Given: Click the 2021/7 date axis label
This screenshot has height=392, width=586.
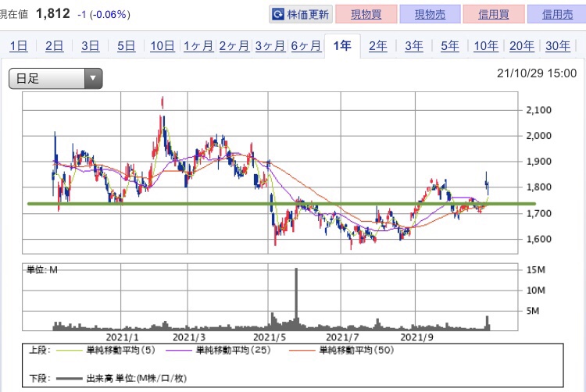Looking at the screenshot, I should coord(342,337).
